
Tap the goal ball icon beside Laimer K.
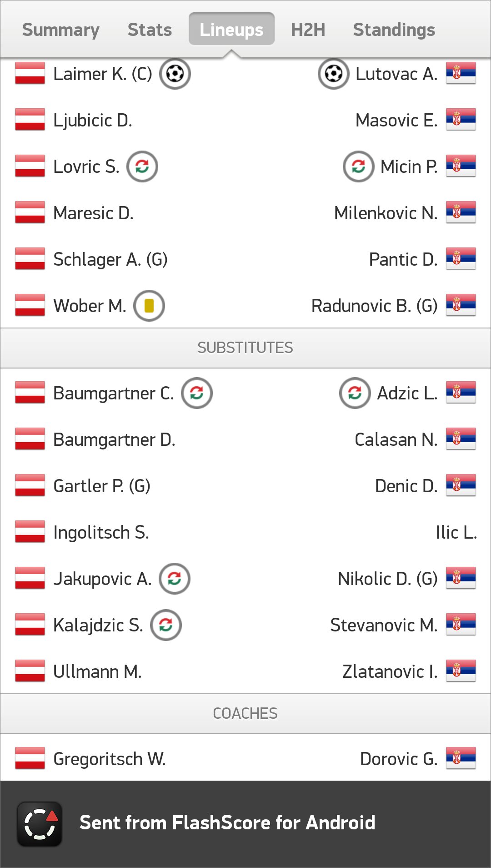175,74
